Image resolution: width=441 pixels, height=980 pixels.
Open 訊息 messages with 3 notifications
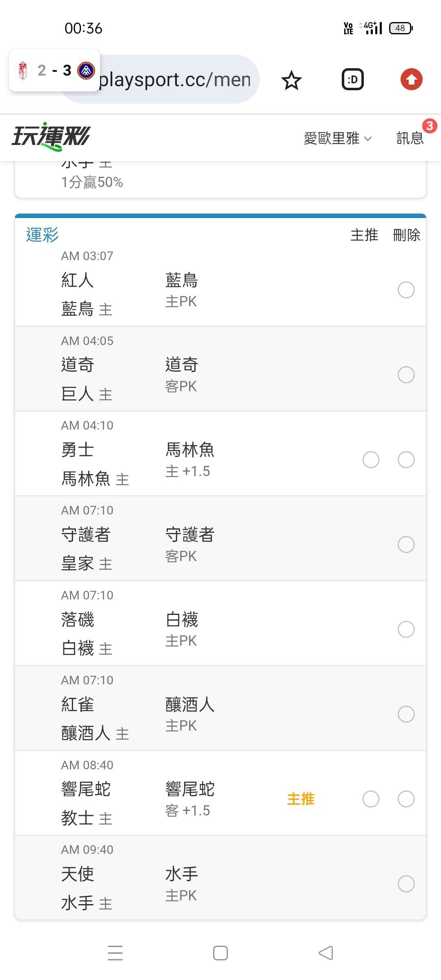tap(410, 138)
